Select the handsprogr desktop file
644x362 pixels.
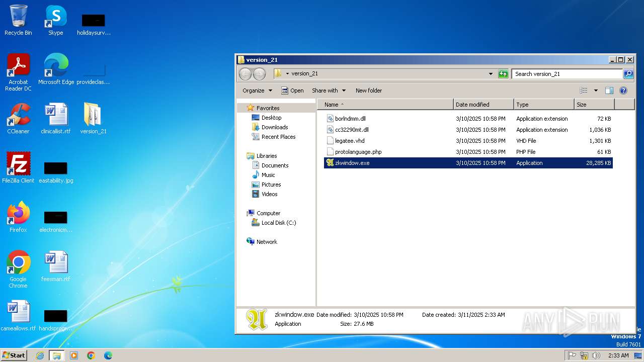coord(56,320)
